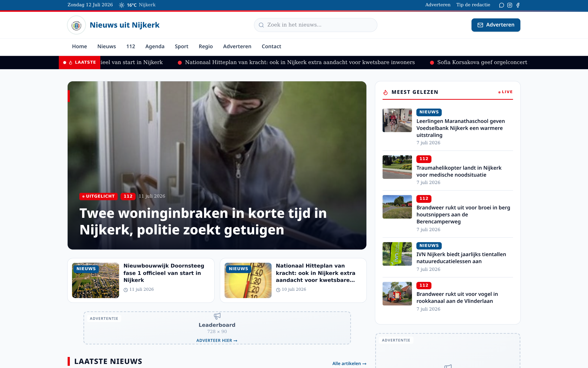588x368 pixels.
Task: Click the LIVE indicator in Meest Gelezen
Action: [505, 92]
